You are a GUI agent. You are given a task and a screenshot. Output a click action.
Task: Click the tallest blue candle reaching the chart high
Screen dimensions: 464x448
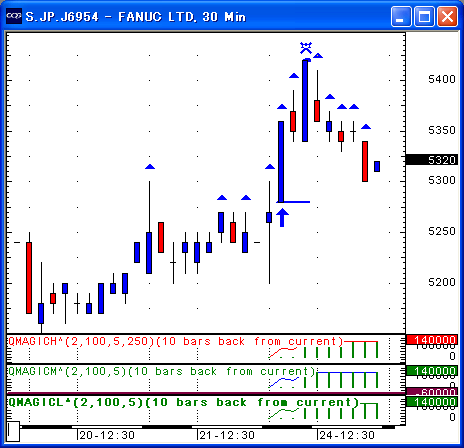pos(305,101)
